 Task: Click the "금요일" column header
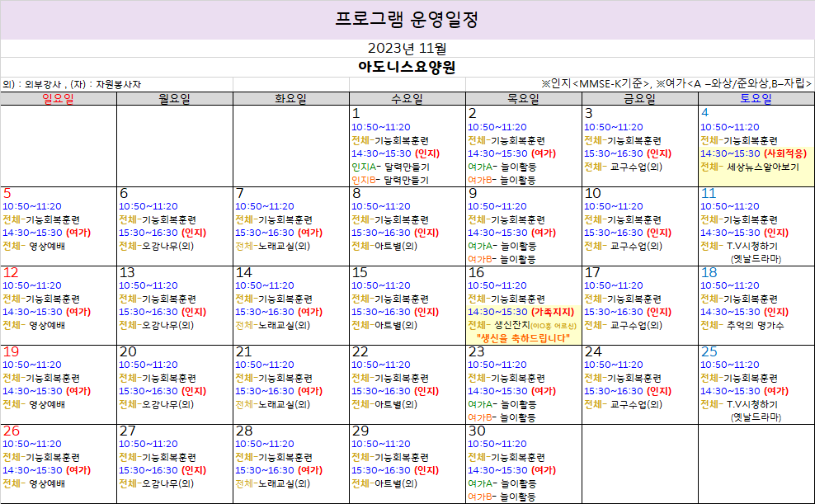(640, 99)
